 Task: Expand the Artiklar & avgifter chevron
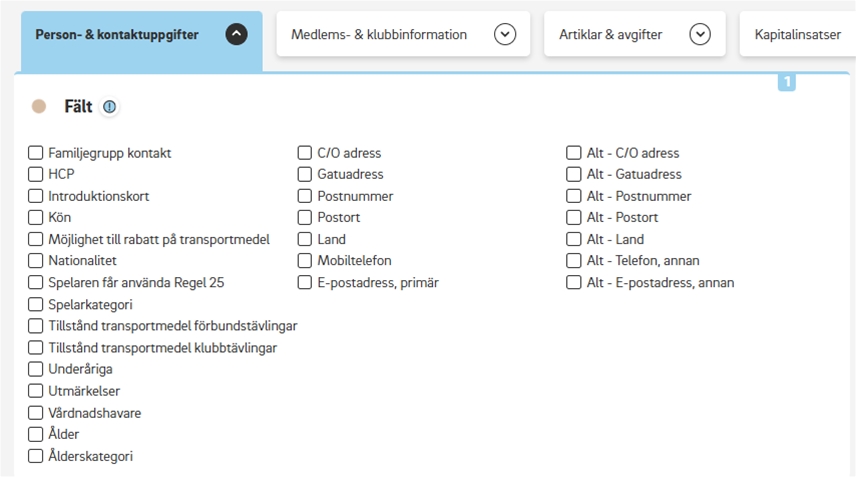[x=700, y=34]
